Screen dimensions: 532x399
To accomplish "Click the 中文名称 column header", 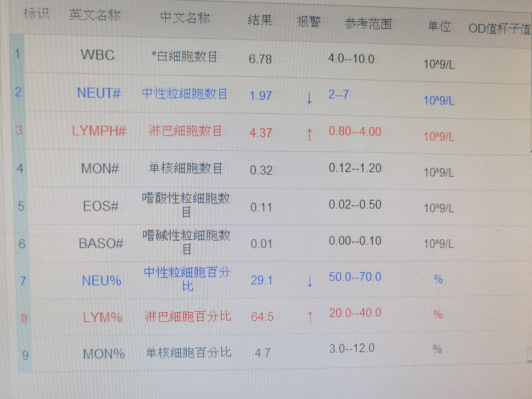I will pos(185,18).
